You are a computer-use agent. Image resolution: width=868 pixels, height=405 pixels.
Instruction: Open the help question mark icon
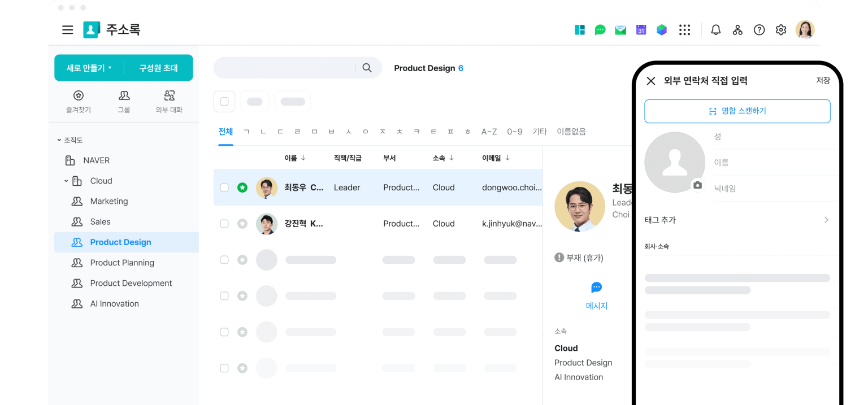click(x=759, y=30)
